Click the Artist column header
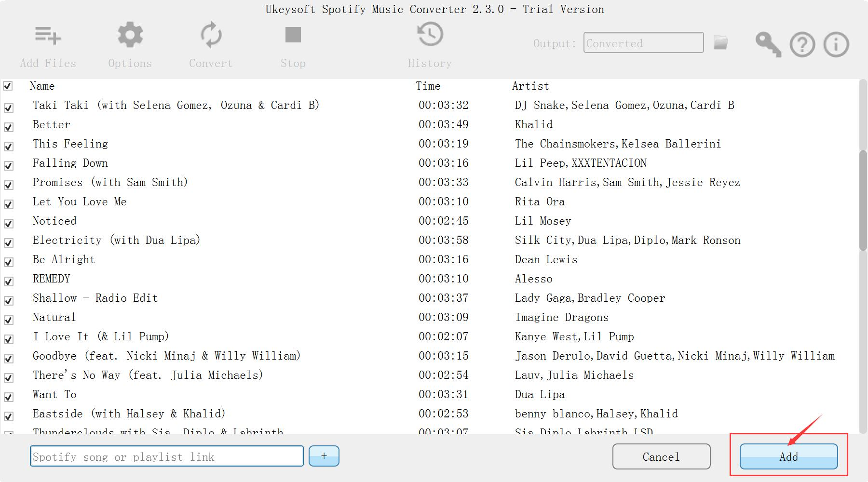The height and width of the screenshot is (482, 868). (x=530, y=86)
